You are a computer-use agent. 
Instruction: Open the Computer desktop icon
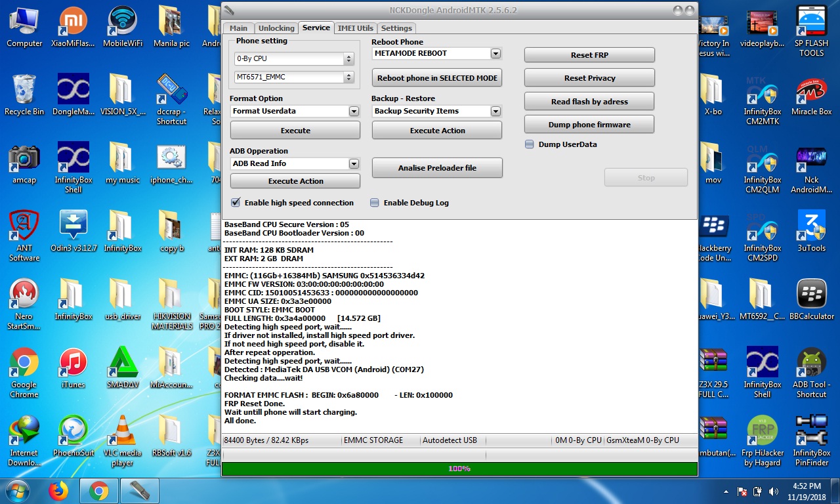pos(24,28)
